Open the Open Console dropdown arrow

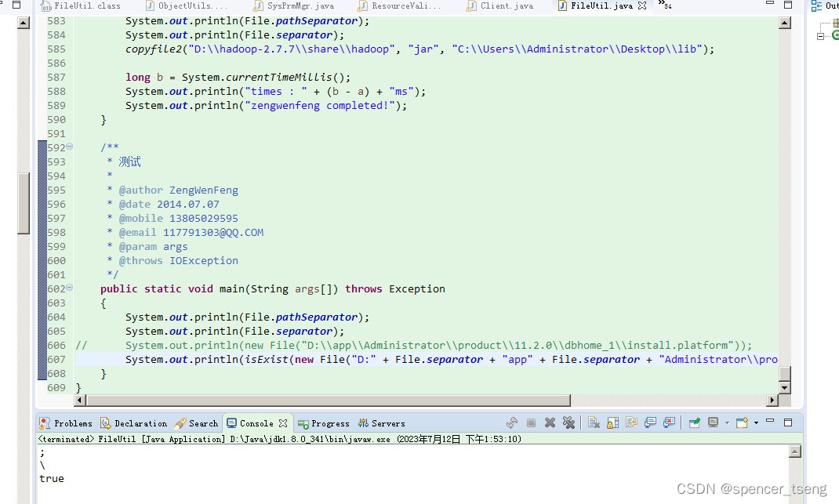(x=755, y=422)
